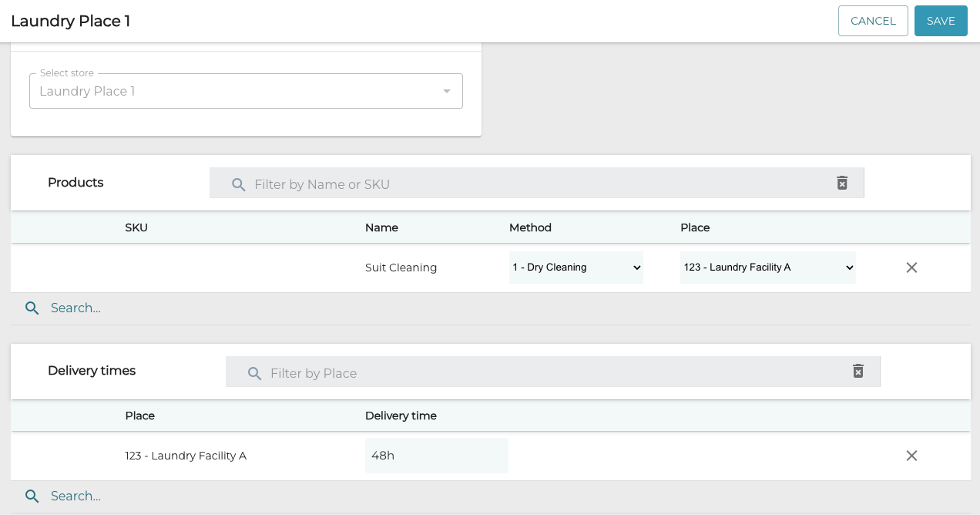Open the Search link under the Products section
The image size is (980, 515).
[x=75, y=308]
